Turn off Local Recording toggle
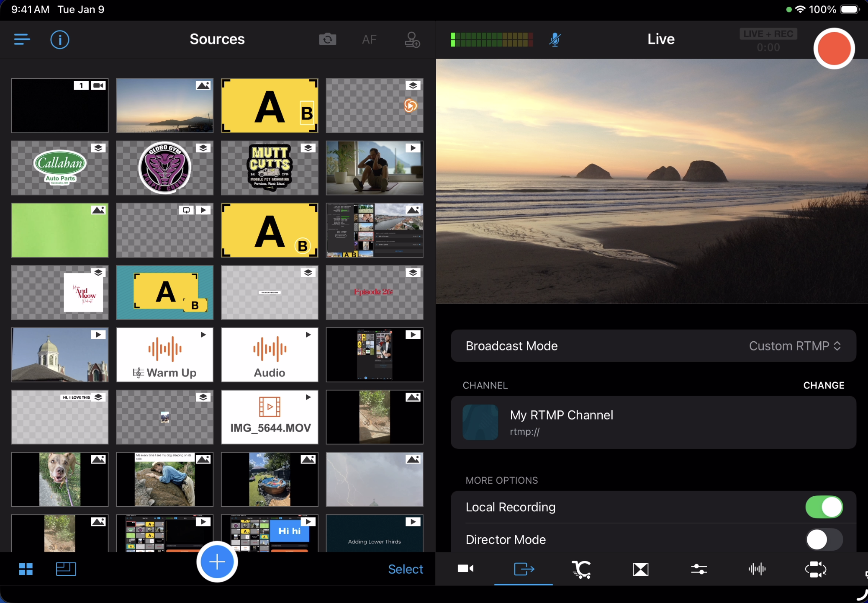This screenshot has width=868, height=603. [x=824, y=507]
